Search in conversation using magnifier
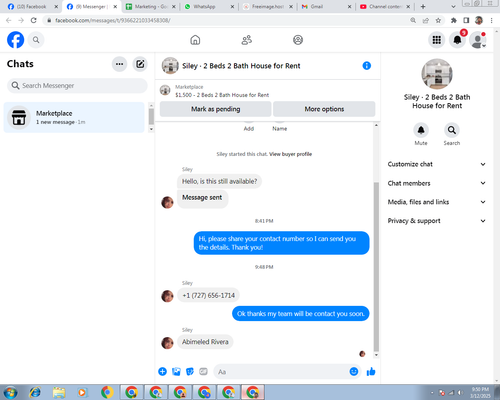The image size is (500, 400). tap(452, 130)
